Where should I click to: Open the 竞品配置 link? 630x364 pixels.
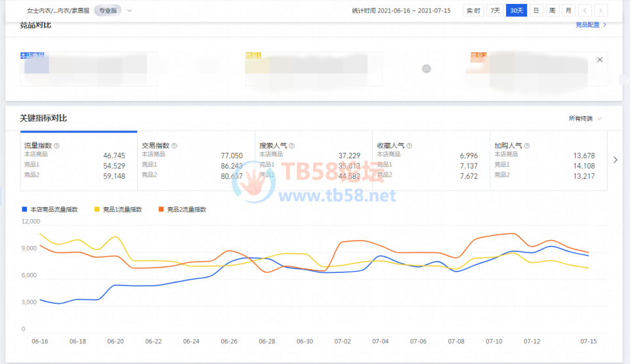(x=591, y=25)
